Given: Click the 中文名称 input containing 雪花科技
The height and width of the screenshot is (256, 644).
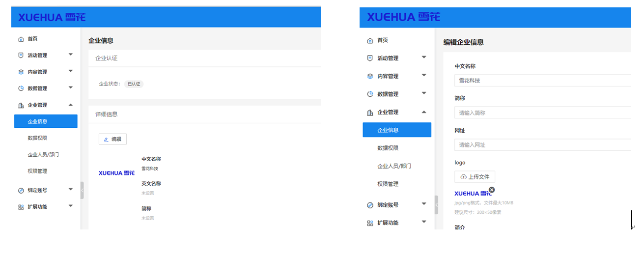Looking at the screenshot, I should (x=543, y=81).
